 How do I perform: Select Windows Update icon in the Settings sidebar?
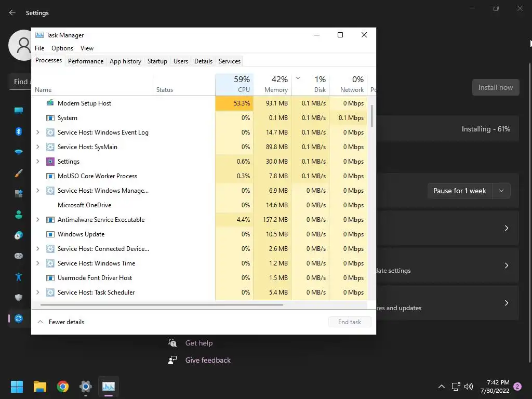point(19,318)
